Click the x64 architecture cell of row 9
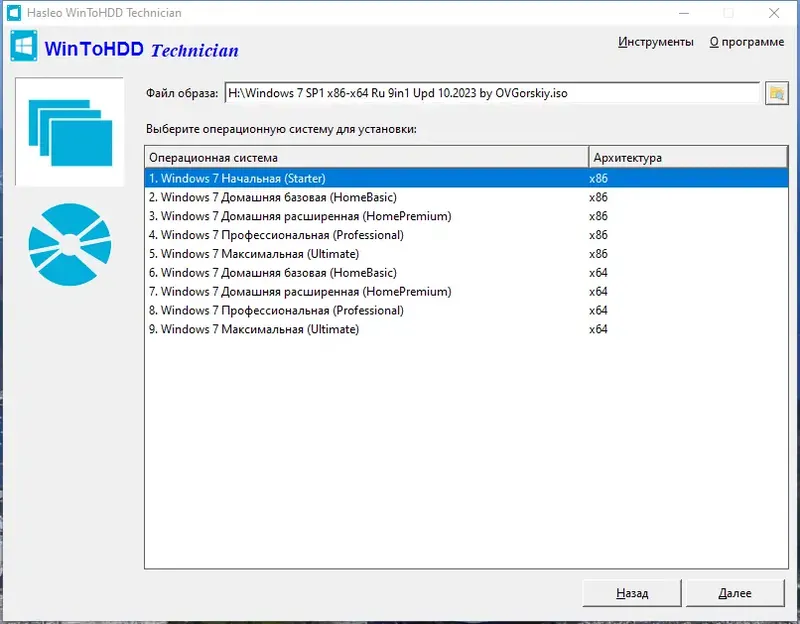 pyautogui.click(x=598, y=329)
